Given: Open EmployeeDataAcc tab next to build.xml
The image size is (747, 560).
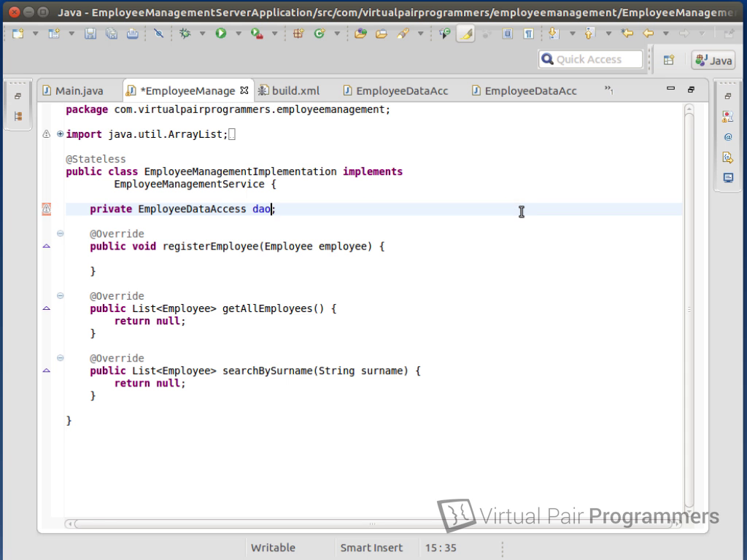Looking at the screenshot, I should [x=396, y=90].
